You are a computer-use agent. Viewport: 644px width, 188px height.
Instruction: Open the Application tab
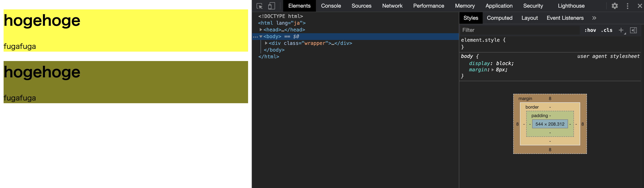[x=499, y=6]
